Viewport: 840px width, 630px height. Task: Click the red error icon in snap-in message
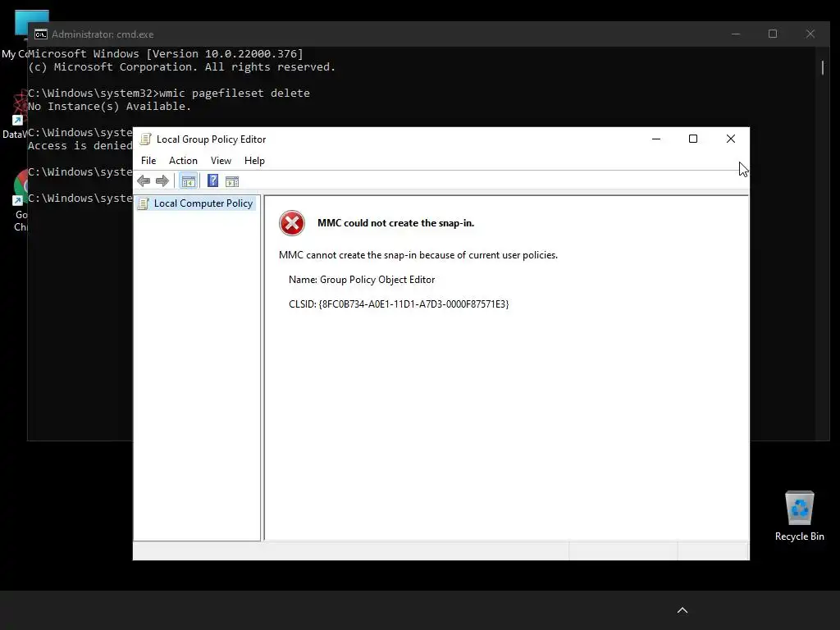click(292, 223)
